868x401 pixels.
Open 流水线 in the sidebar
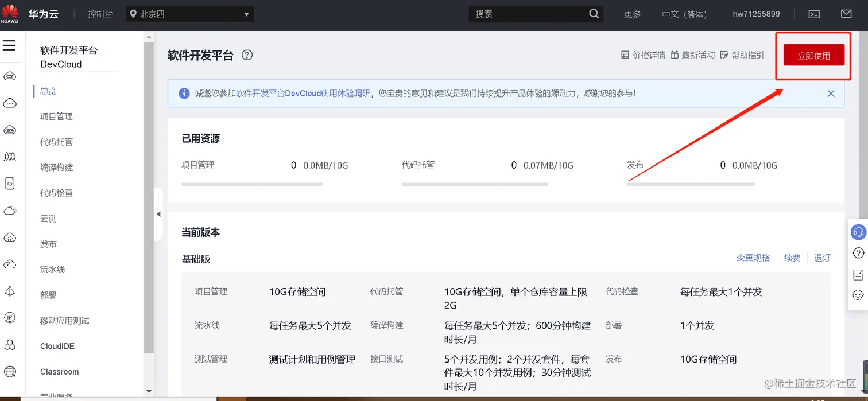(x=52, y=269)
